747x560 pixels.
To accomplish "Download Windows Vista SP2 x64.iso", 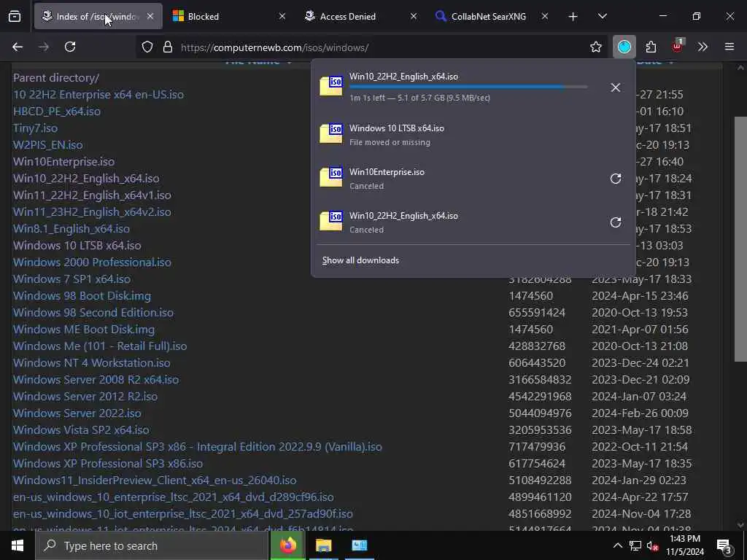I will 81,430.
